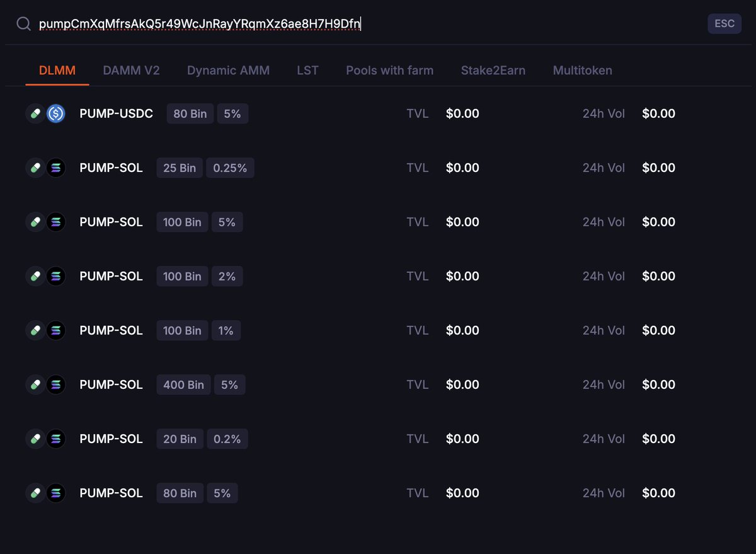This screenshot has width=756, height=554.
Task: Click the 25 Bin badge
Action: click(x=180, y=168)
